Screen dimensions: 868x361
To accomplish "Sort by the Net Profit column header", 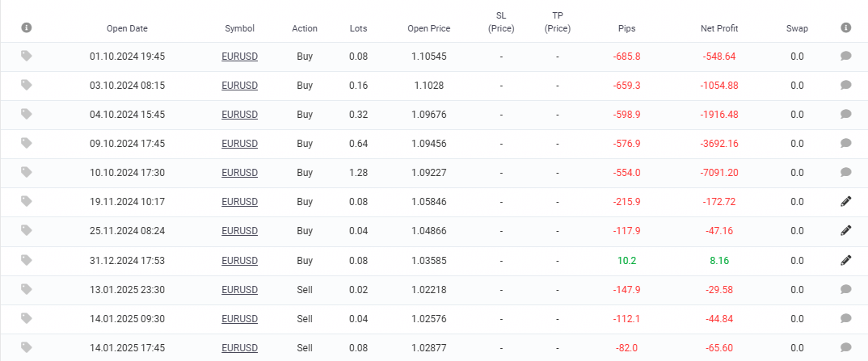I will coord(719,29).
